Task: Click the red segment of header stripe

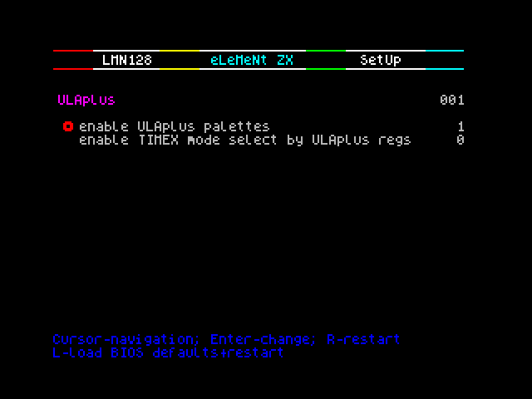Action: (x=73, y=51)
